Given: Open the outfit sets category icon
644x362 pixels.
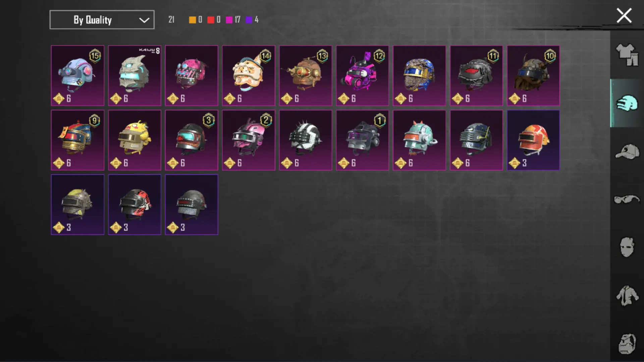Looking at the screenshot, I should pyautogui.click(x=627, y=55).
